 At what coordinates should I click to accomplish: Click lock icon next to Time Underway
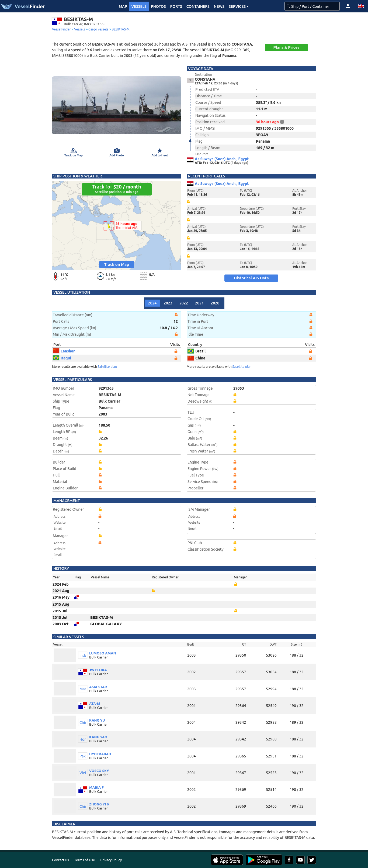click(311, 315)
